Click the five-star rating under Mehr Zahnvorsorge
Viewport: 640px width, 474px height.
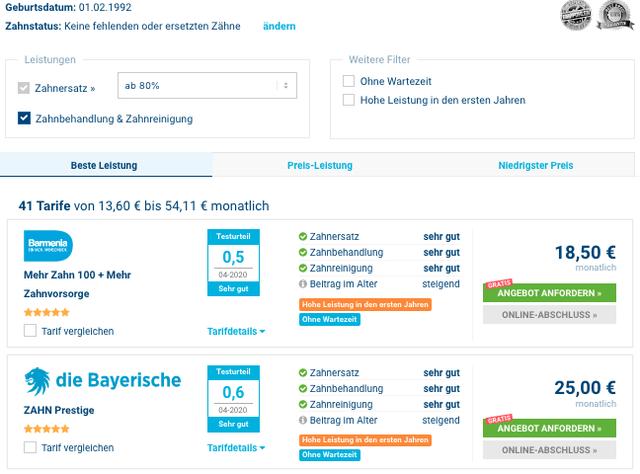(47, 312)
